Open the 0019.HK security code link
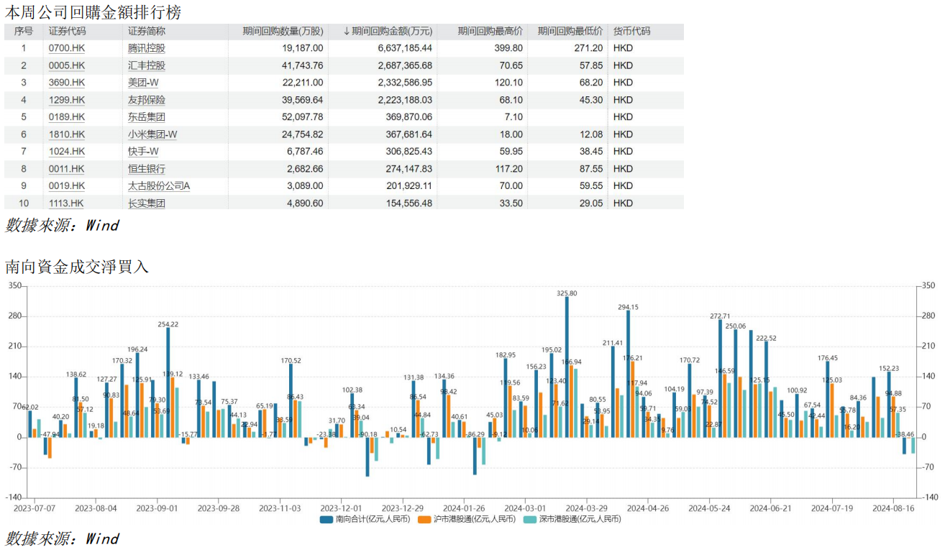Image resolution: width=950 pixels, height=560 pixels. [x=67, y=186]
